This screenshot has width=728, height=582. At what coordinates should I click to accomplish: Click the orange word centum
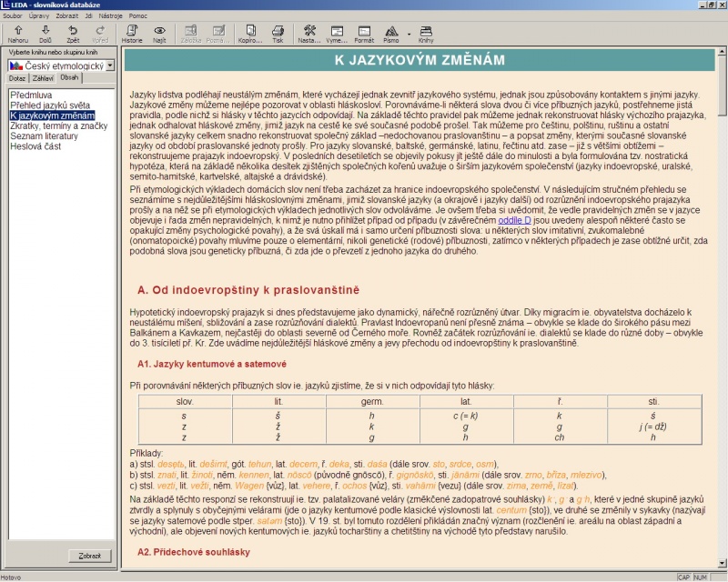[511, 510]
